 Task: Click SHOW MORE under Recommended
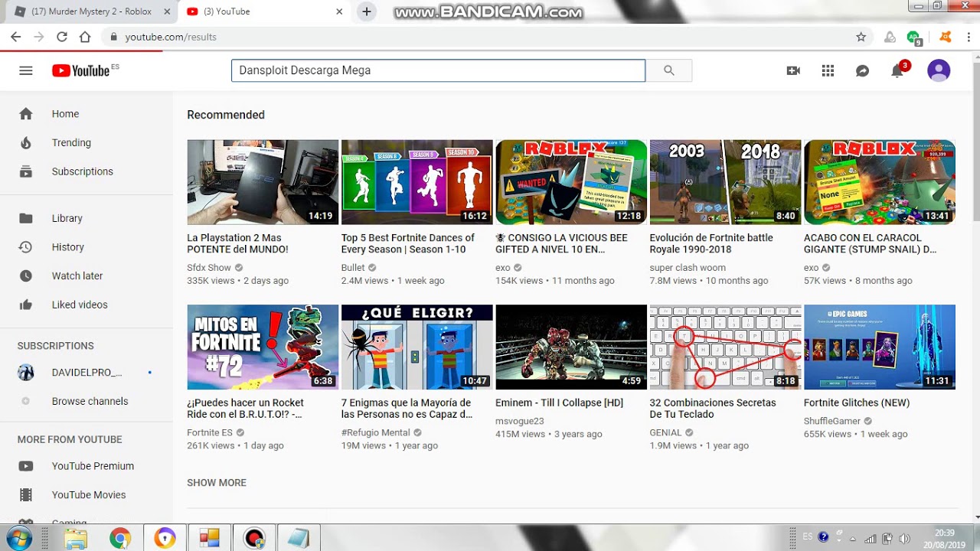click(217, 483)
